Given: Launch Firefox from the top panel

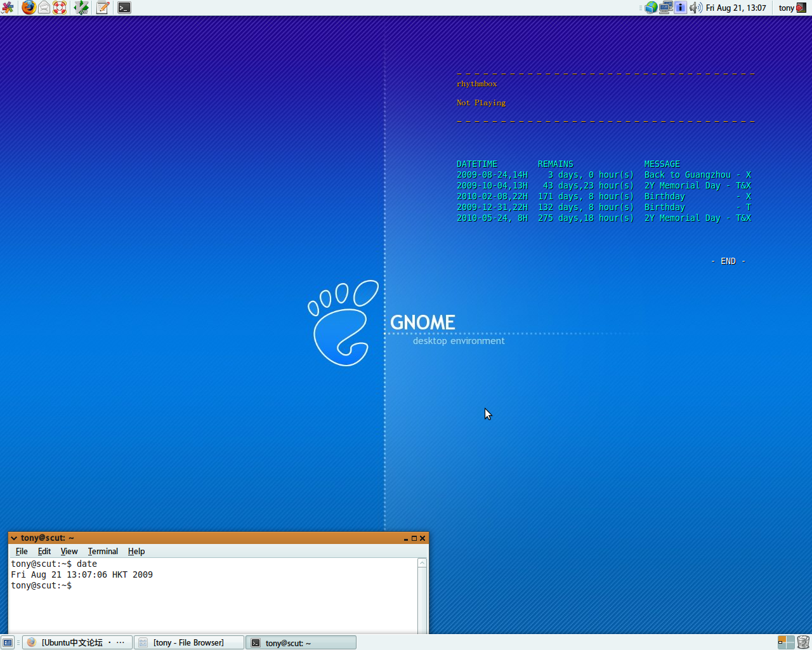Looking at the screenshot, I should pyautogui.click(x=29, y=8).
